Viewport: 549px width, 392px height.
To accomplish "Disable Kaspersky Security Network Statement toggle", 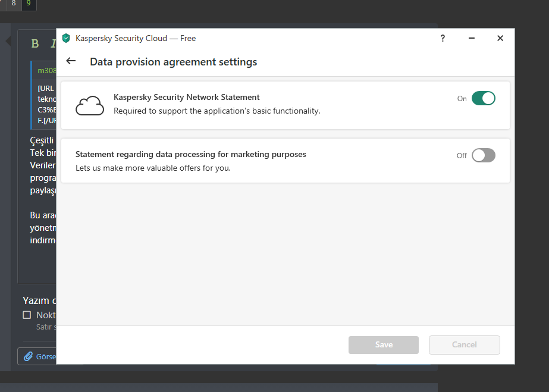I will [x=483, y=99].
